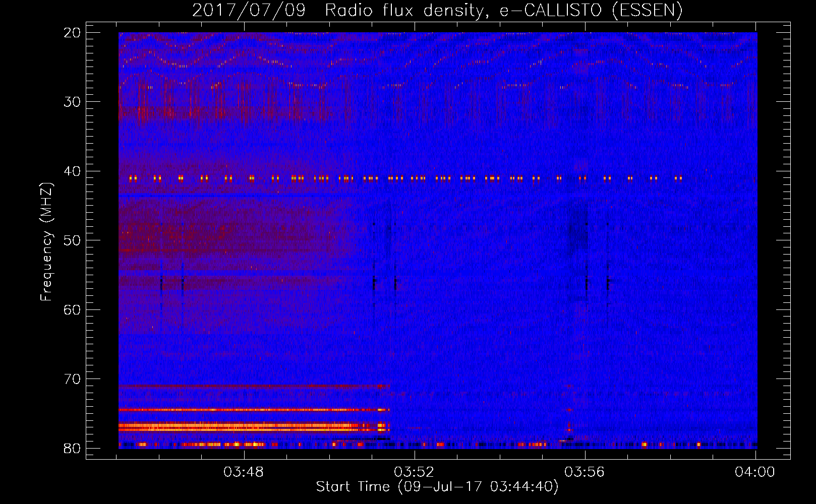Click the 03:56 time tick label
The height and width of the screenshot is (504, 816).
585,472
